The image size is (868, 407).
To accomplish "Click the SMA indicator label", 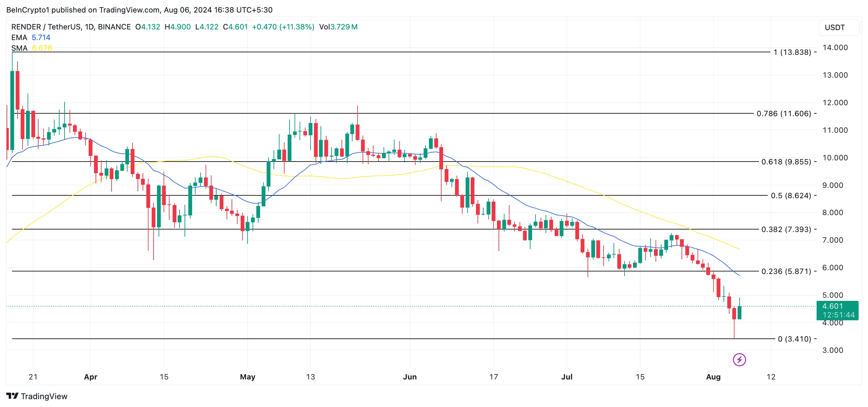I will point(19,48).
